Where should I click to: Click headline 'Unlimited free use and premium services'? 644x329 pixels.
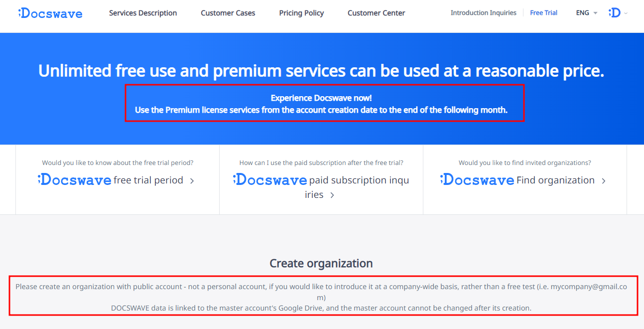pyautogui.click(x=321, y=71)
